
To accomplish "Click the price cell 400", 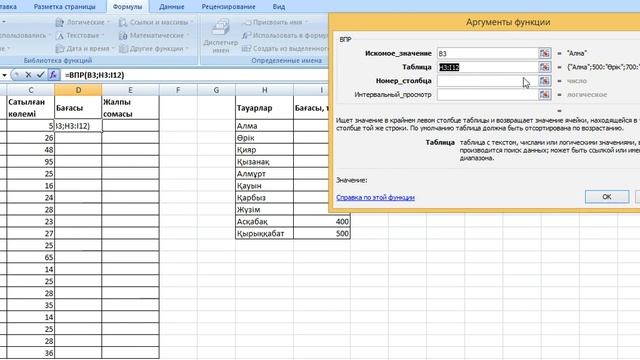I will coord(322,222).
